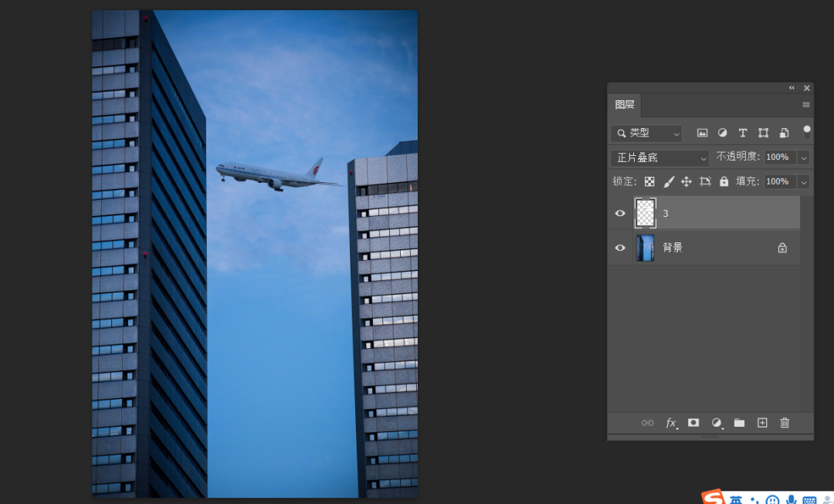Hide the 背景 layer with its eye icon
The height and width of the screenshot is (504, 834).
(x=620, y=248)
